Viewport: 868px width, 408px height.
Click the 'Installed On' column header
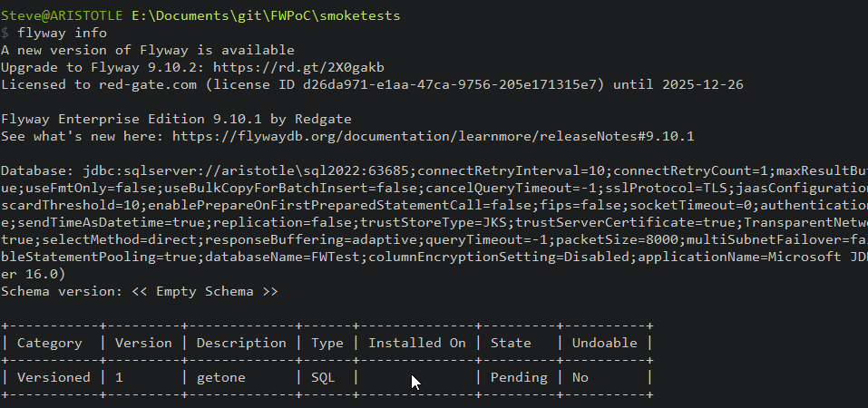[417, 343]
